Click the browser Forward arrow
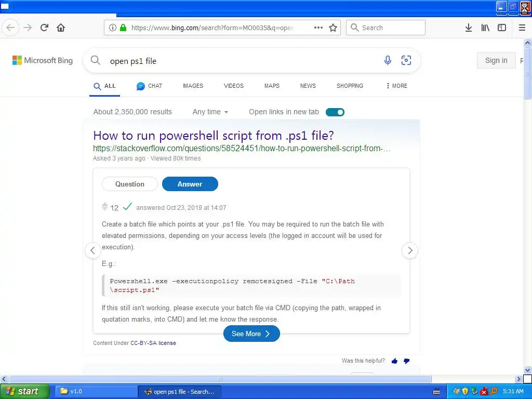Viewport: 532px width, 399px height. click(x=28, y=28)
